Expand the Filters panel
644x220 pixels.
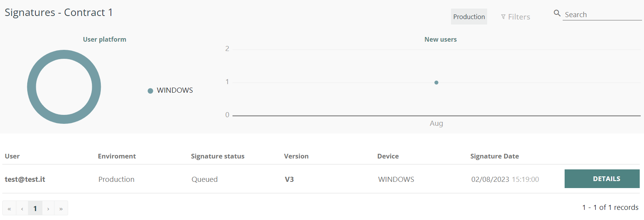point(519,17)
